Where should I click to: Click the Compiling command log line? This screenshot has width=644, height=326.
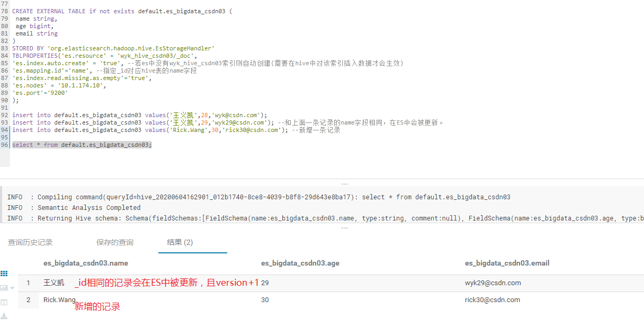tap(259, 197)
